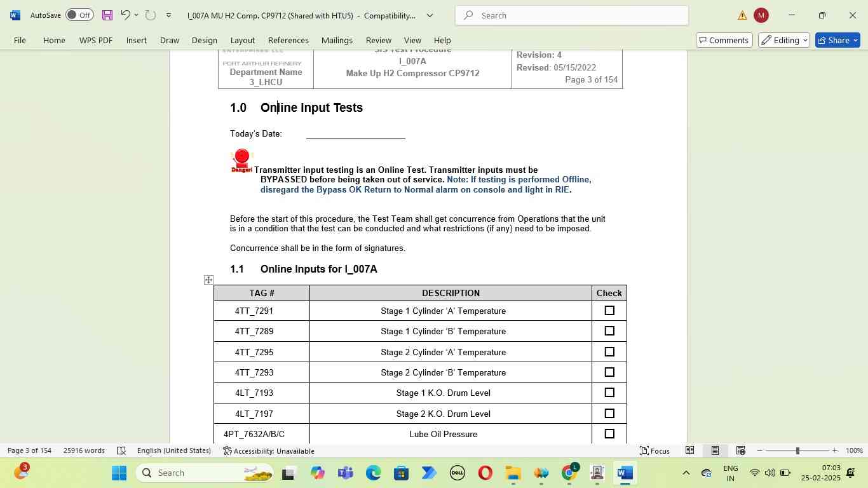Click the spelling proofing icon
This screenshot has height=488, width=868.
pyautogui.click(x=121, y=451)
